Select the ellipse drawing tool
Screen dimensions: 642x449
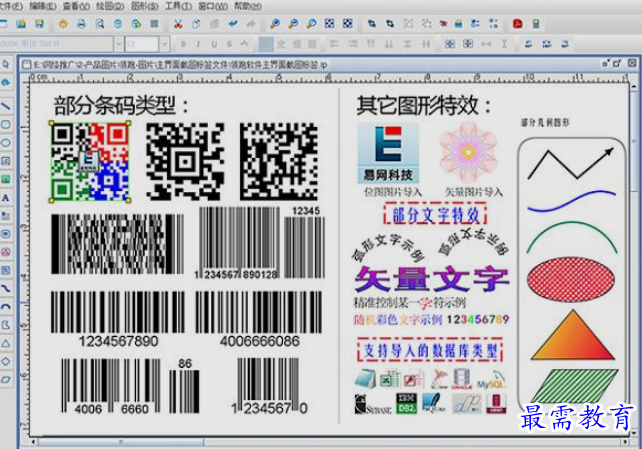point(6,143)
